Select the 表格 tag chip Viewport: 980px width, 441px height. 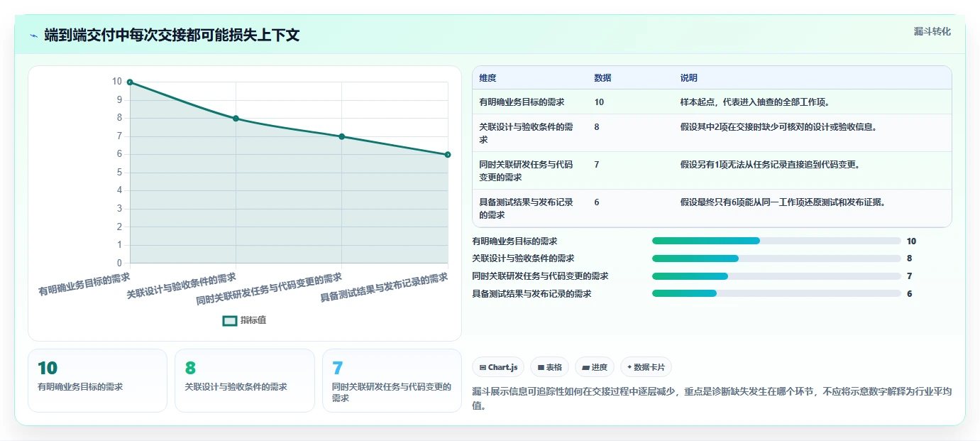click(x=550, y=367)
